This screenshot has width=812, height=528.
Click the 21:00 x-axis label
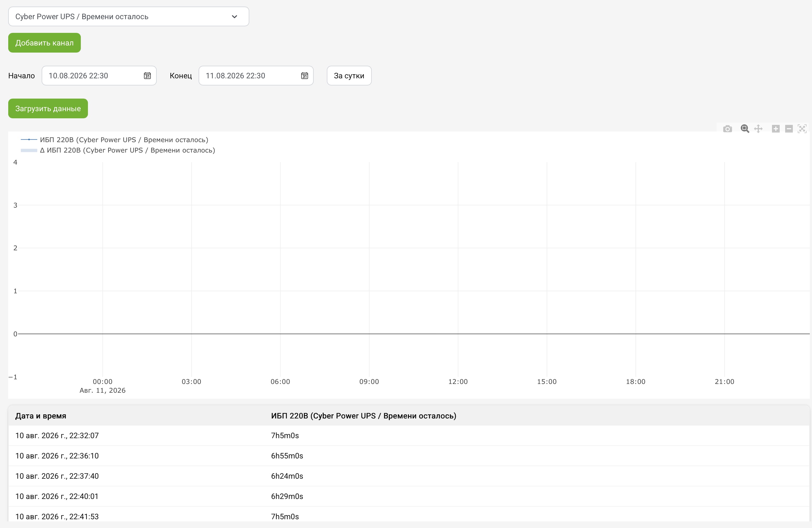coord(724,382)
